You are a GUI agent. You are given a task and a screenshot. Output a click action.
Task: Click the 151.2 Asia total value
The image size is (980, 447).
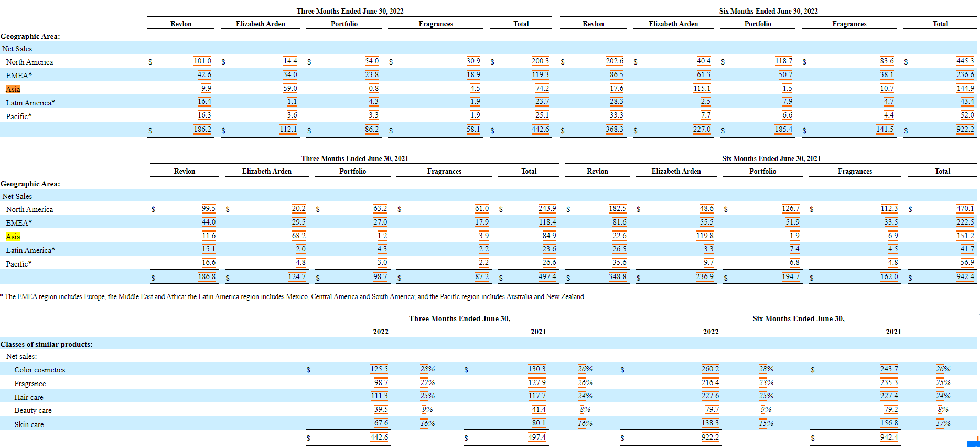click(965, 236)
